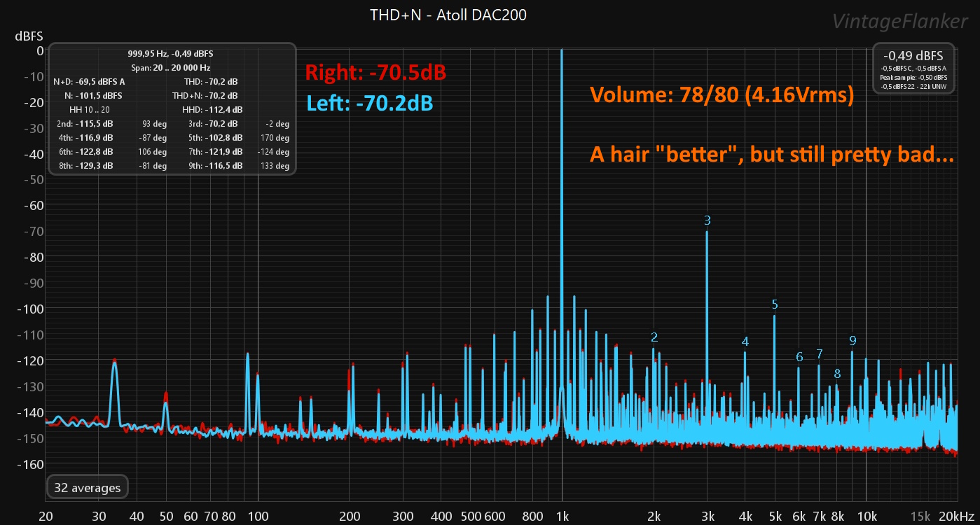This screenshot has height=525, width=980.
Task: Click the "Peak sample: -0,50 dBFS" line
Action: coord(913,77)
